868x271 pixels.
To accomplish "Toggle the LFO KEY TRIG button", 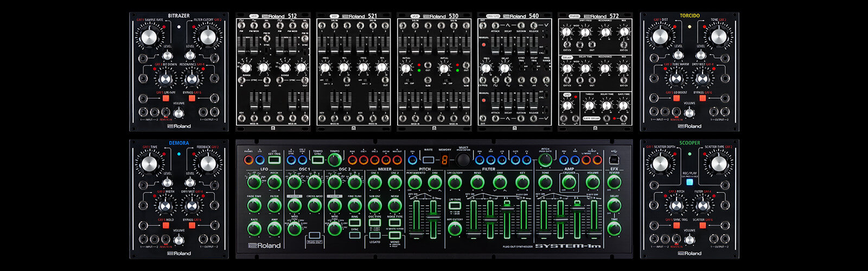I will point(275,159).
